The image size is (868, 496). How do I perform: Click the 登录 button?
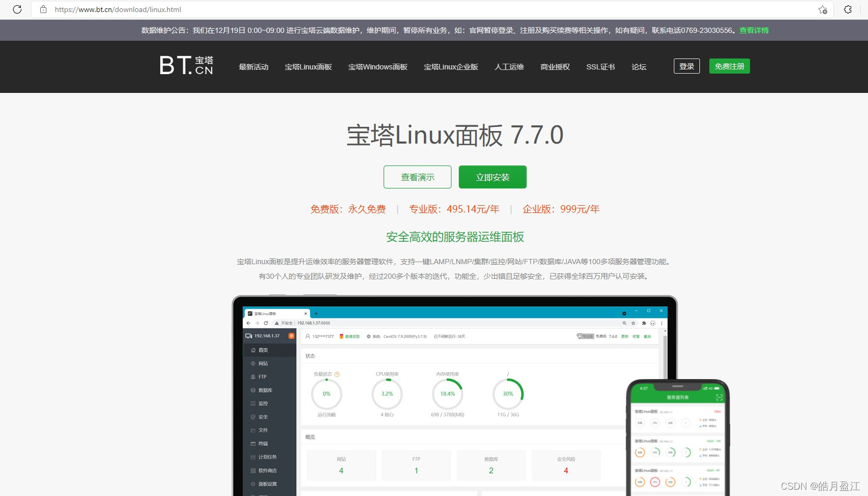point(687,66)
